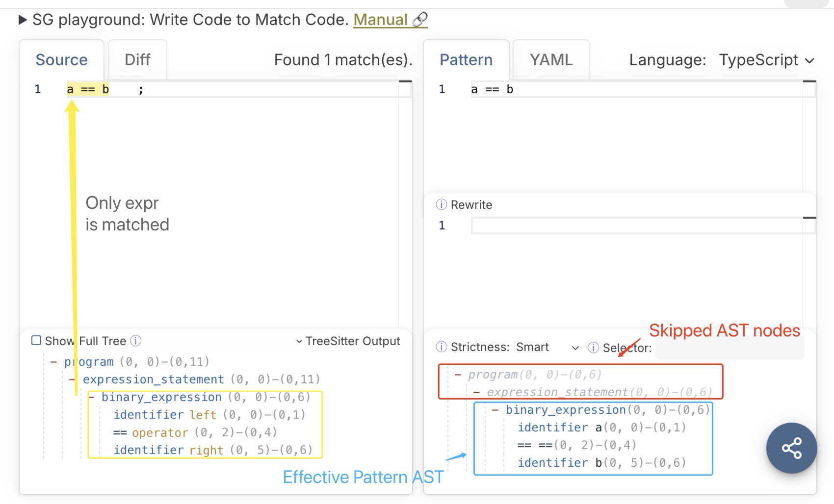Switch to the YAML tab
This screenshot has width=834, height=504.
click(551, 60)
